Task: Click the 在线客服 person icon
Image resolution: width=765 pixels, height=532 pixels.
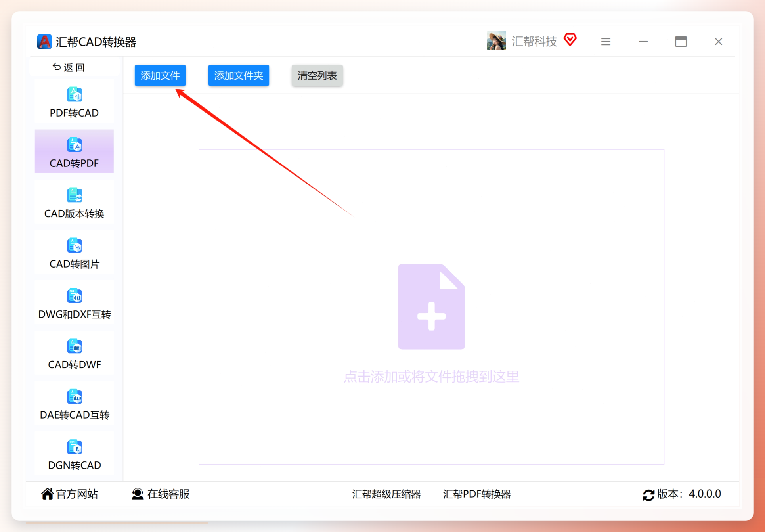Action: coord(138,494)
